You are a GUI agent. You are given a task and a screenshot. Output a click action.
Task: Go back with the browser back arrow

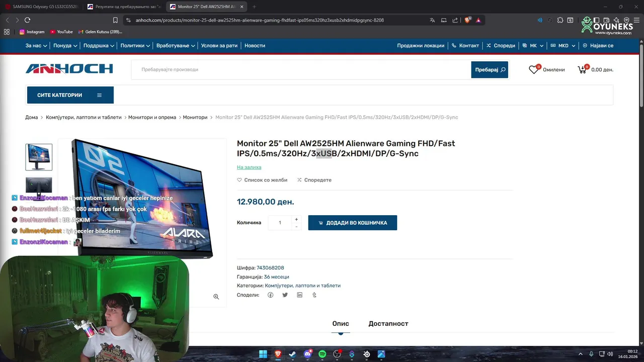[7, 20]
